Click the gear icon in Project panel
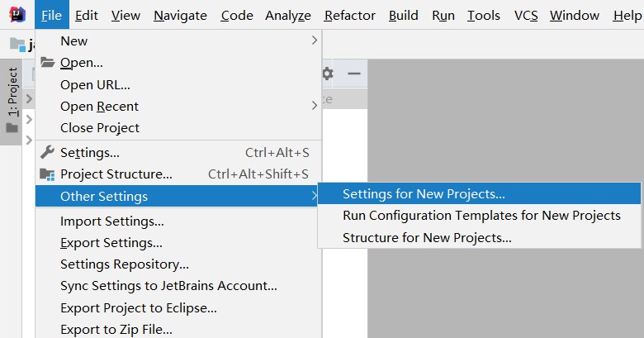The height and width of the screenshot is (338, 644). tap(328, 74)
